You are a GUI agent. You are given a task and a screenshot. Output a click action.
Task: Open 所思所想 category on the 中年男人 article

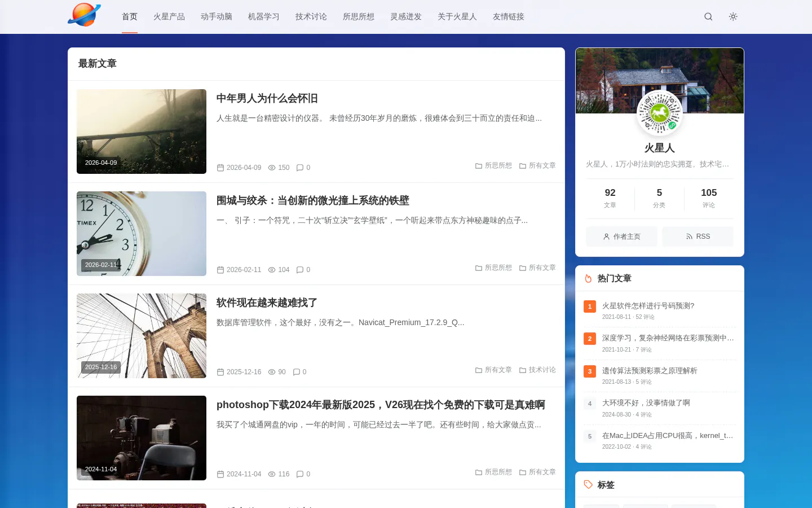(493, 166)
